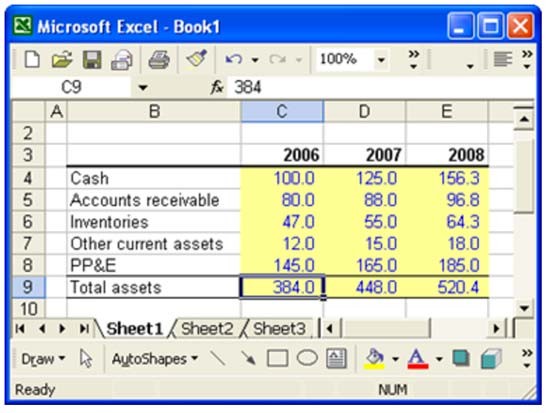Expand the Name Box dropdown next to C9
Viewport: 547px width, 413px height.
tap(143, 87)
